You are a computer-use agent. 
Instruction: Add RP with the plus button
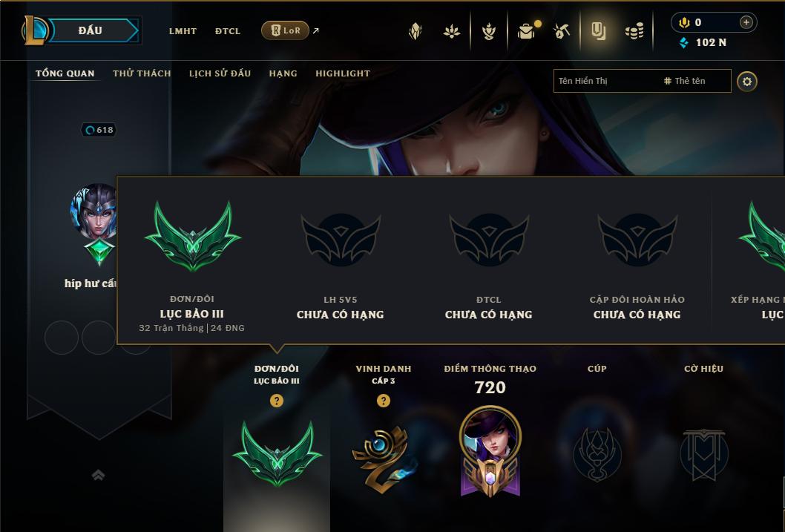coord(746,22)
